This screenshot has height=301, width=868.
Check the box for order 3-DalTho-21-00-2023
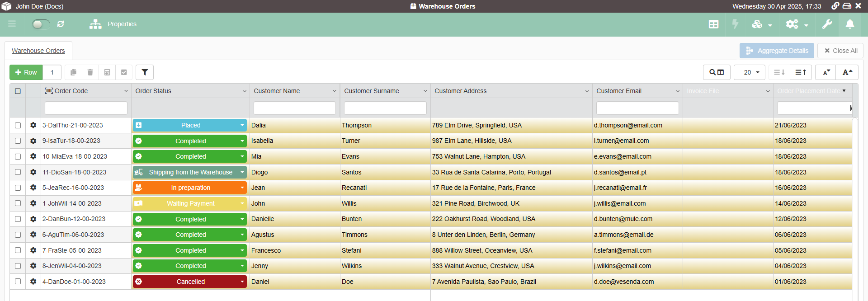point(18,125)
